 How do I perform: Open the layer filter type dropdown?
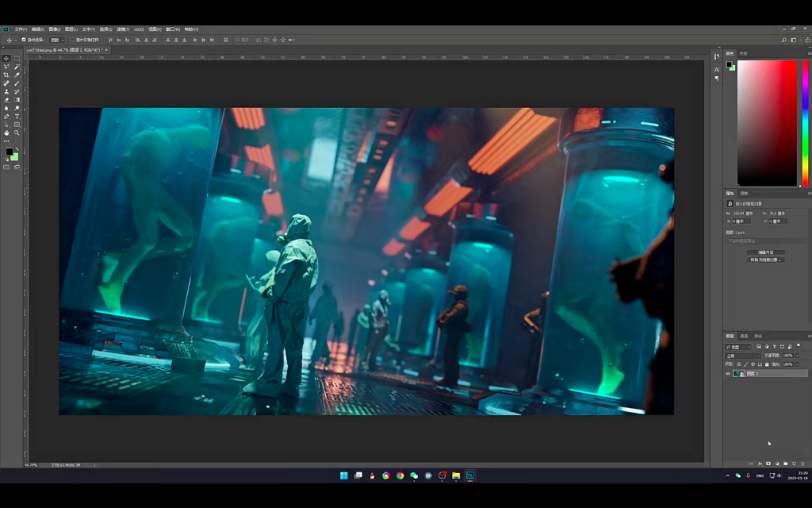click(x=739, y=347)
